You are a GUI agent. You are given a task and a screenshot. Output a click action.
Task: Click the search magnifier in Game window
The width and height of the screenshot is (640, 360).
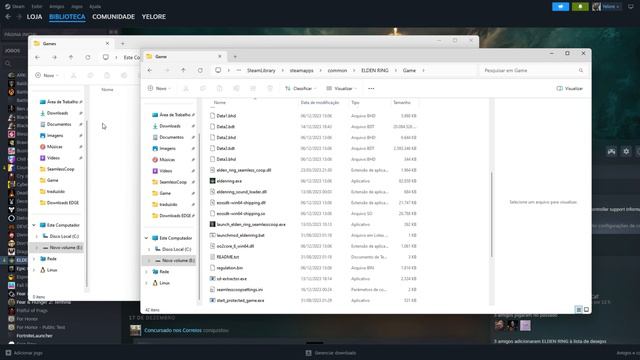pyautogui.click(x=581, y=71)
